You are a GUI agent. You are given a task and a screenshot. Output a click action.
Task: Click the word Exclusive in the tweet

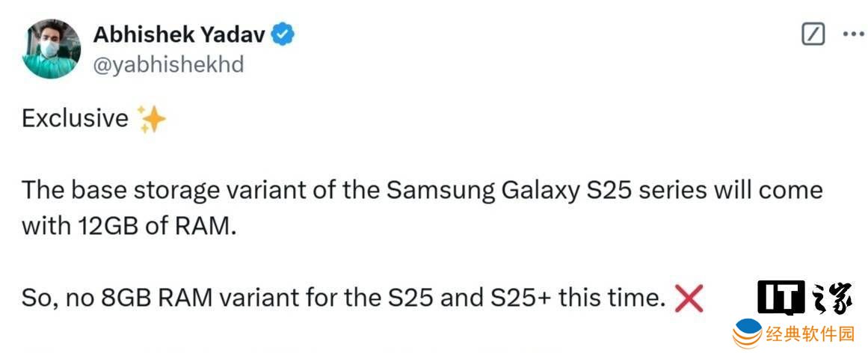75,119
